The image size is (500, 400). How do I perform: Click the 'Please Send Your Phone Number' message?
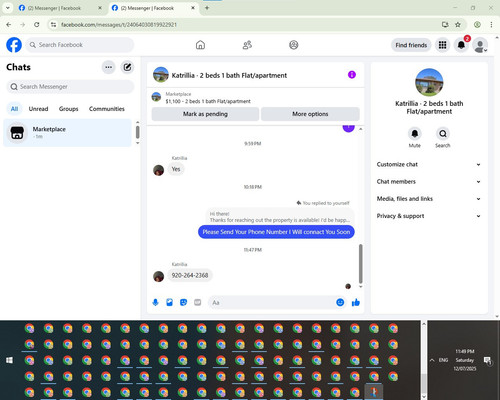click(276, 232)
